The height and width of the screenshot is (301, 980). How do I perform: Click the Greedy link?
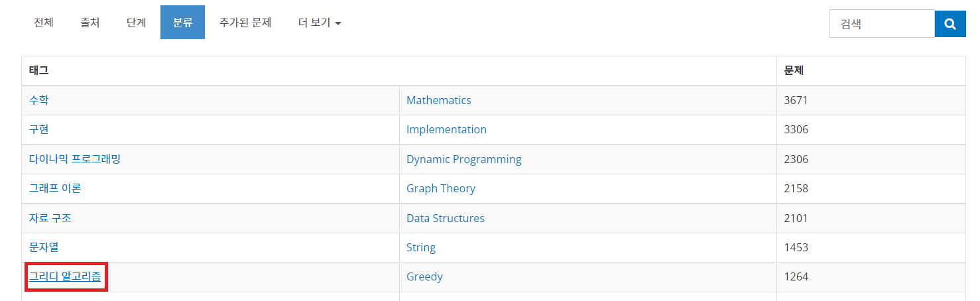[x=424, y=276]
